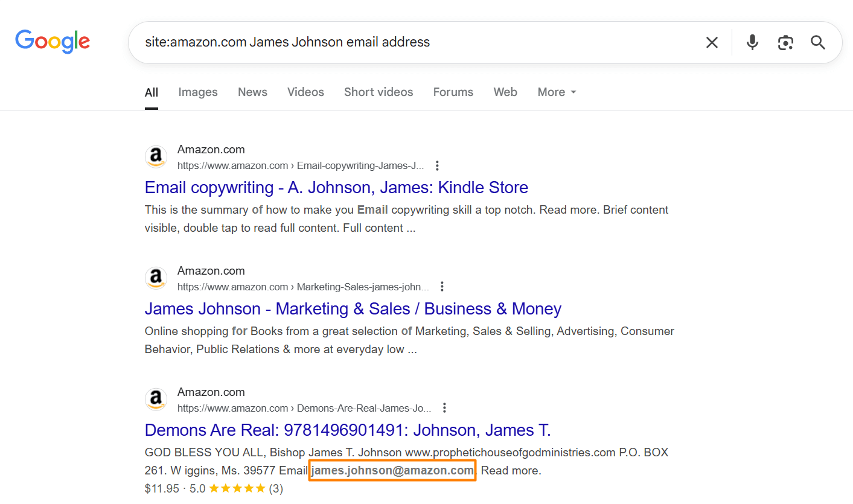Click the Email-copywriting-James-J... URL breadcrumb
853x504 pixels.
(x=301, y=165)
